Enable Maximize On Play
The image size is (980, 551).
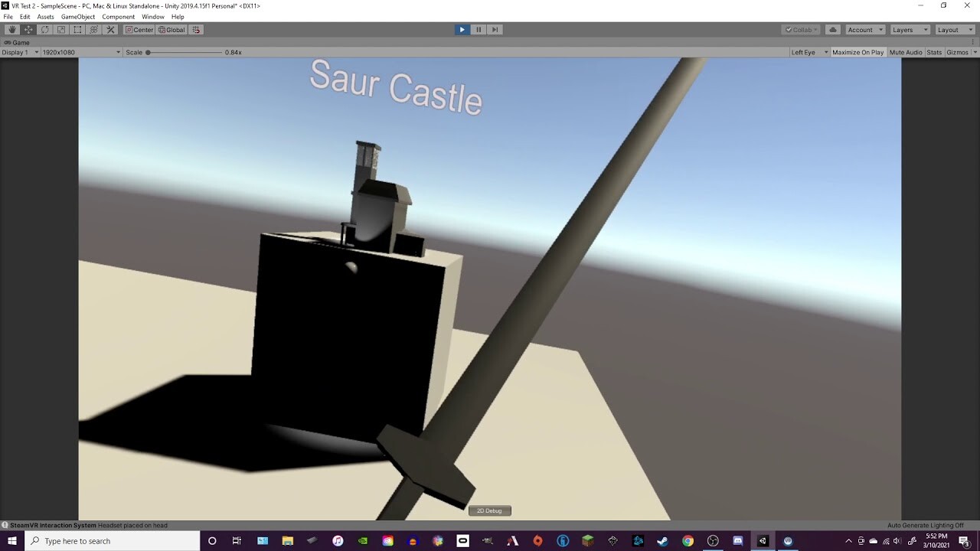click(x=859, y=52)
